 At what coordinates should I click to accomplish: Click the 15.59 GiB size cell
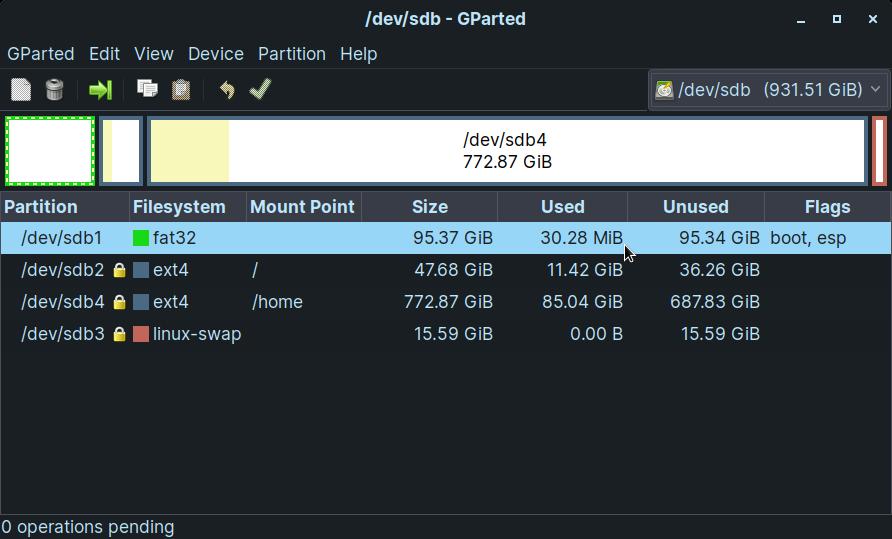[453, 334]
